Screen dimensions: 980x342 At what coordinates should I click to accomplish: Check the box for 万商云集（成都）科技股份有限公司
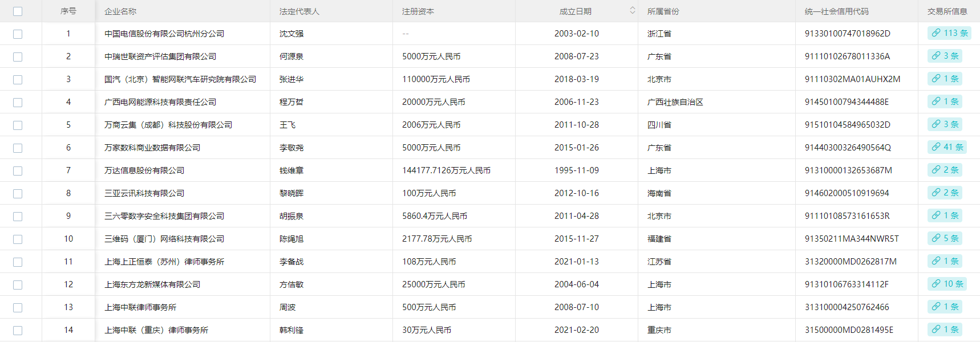18,125
